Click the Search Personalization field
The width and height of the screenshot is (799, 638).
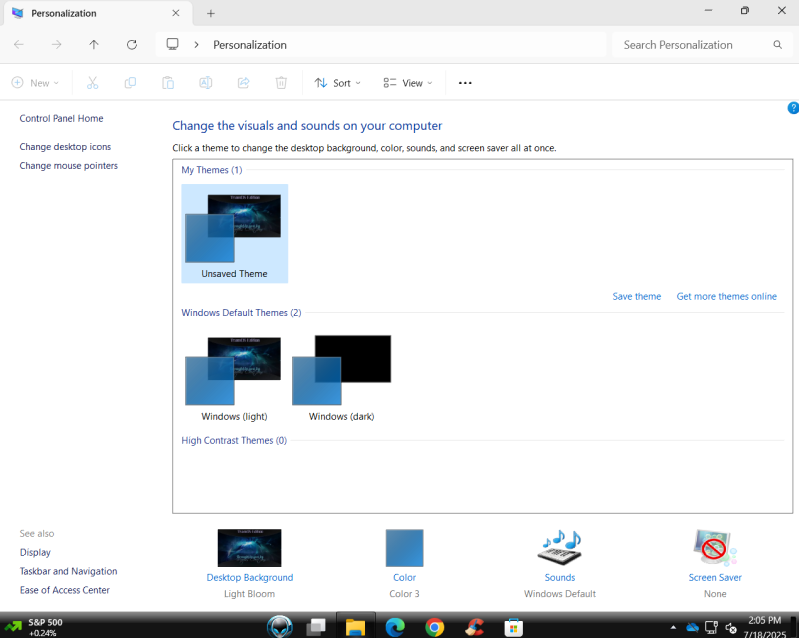(701, 45)
